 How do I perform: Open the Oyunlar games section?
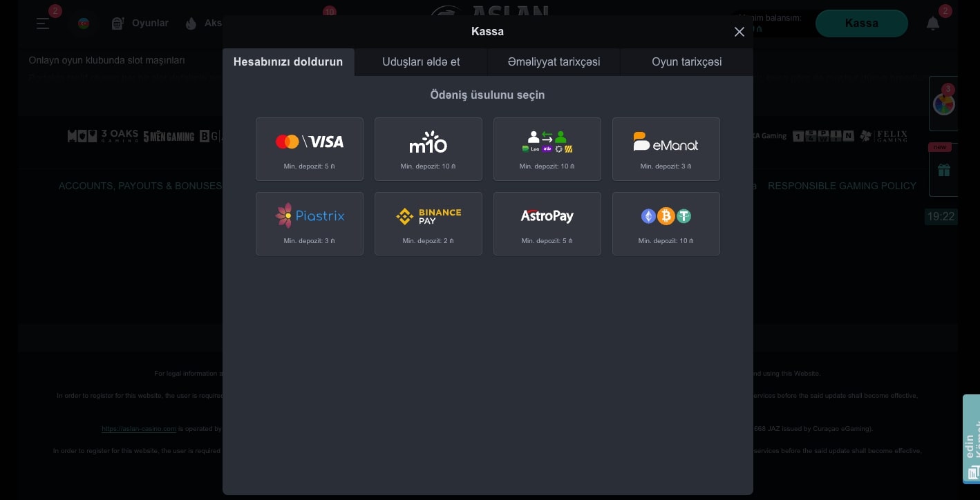point(140,23)
